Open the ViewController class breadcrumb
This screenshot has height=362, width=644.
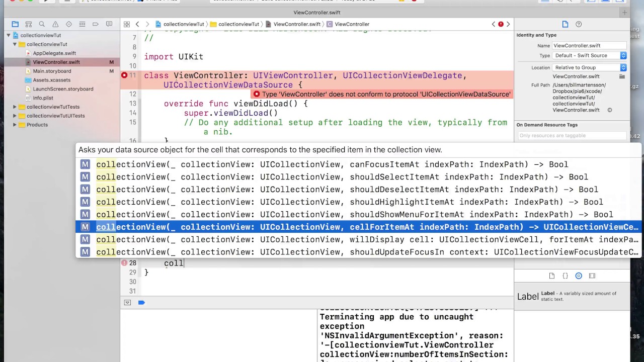pyautogui.click(x=348, y=24)
